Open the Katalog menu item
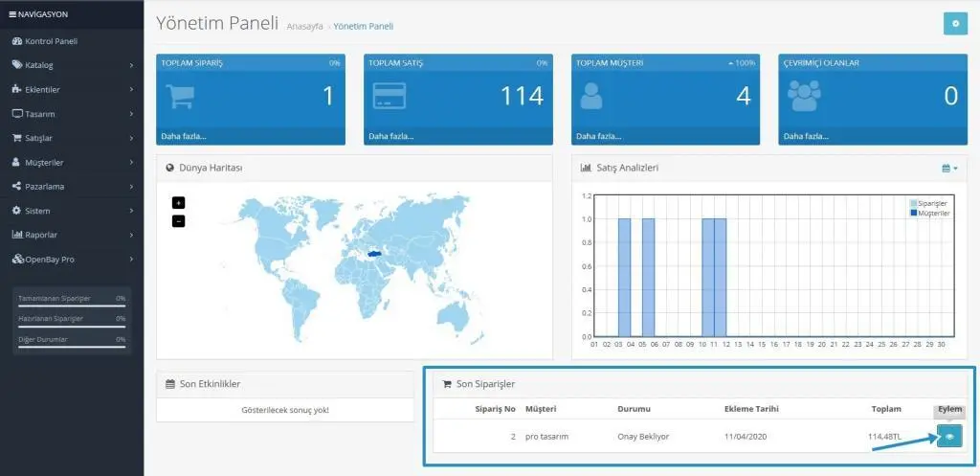980x476 pixels. pyautogui.click(x=72, y=65)
